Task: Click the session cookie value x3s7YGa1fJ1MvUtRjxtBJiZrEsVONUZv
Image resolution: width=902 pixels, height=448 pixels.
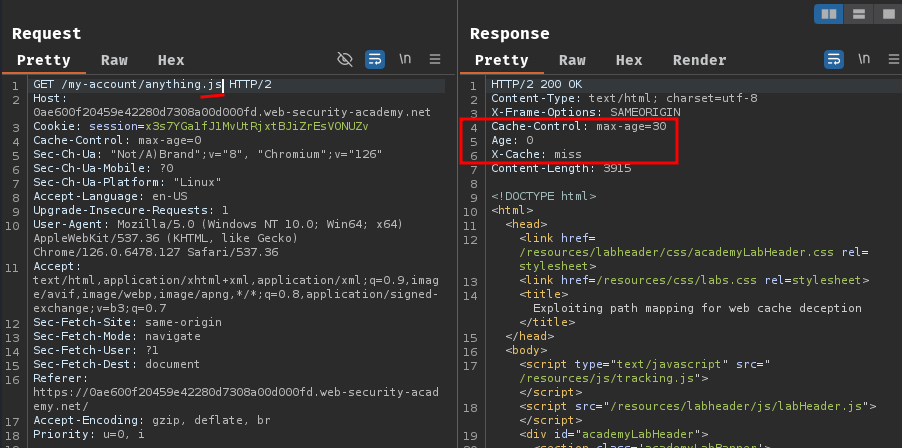Action: pyautogui.click(x=257, y=127)
